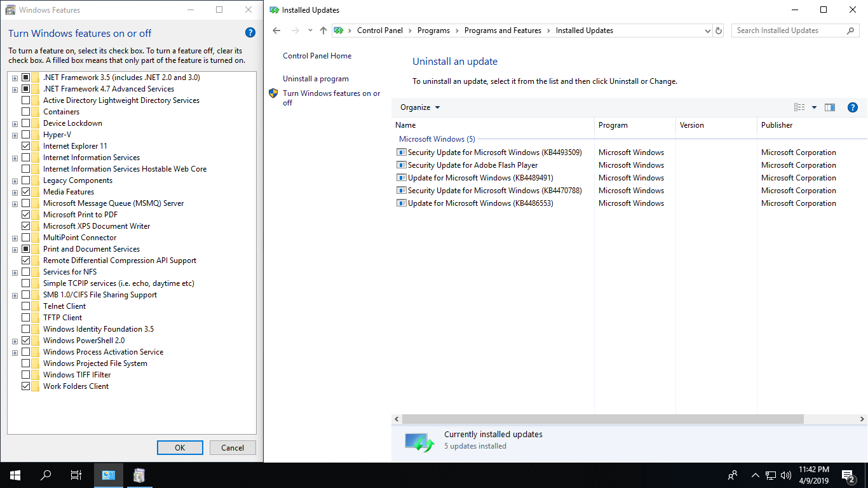The image size is (868, 488).
Task: Click the horizontal scrollbar in Installed Updates
Action: (602, 419)
